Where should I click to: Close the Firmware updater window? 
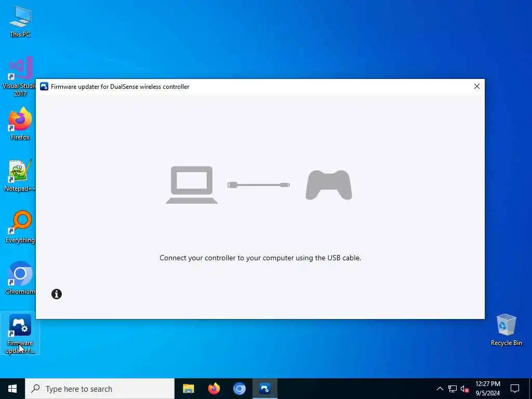click(477, 87)
